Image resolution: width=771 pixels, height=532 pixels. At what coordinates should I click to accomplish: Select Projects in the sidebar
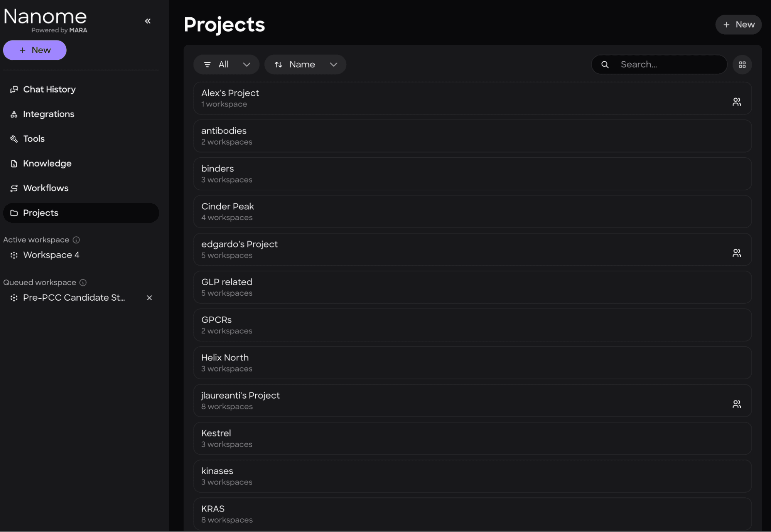pyautogui.click(x=40, y=213)
